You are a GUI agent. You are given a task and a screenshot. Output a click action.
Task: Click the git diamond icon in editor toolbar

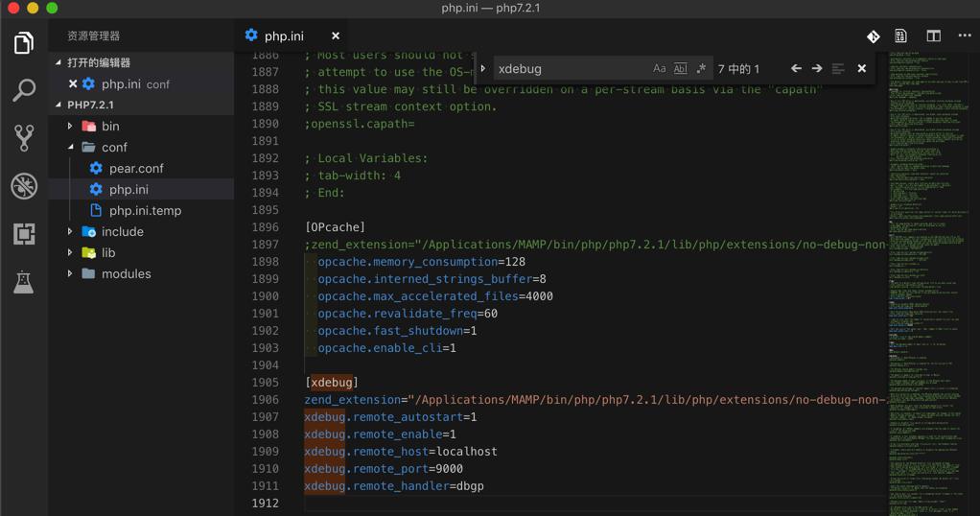pyautogui.click(x=874, y=36)
